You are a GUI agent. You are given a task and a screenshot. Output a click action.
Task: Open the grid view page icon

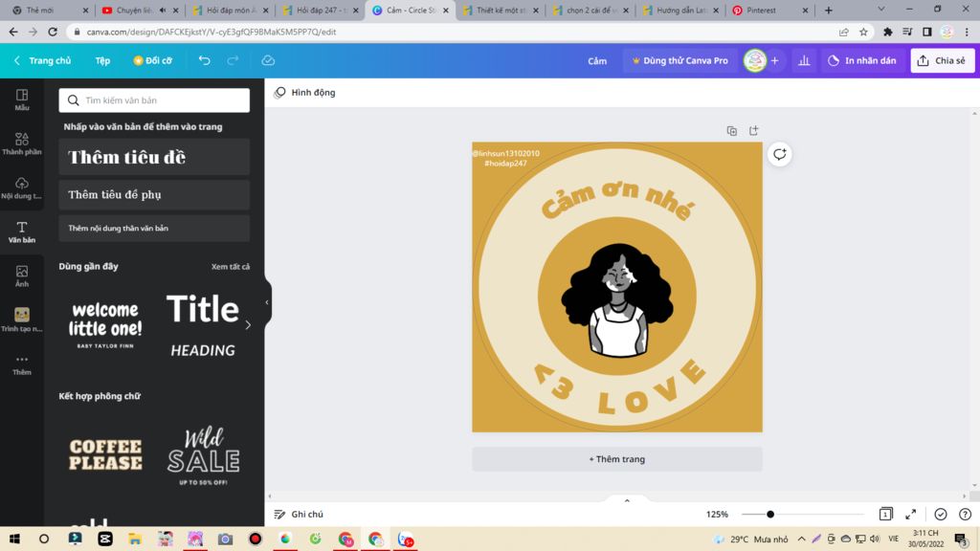[885, 514]
